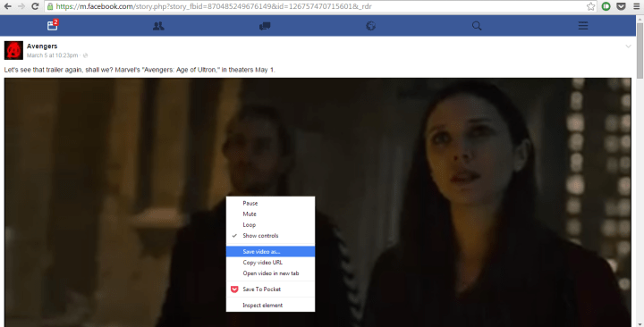Open the Chrome hamburger menu
The height and width of the screenshot is (327, 644).
[636, 6]
